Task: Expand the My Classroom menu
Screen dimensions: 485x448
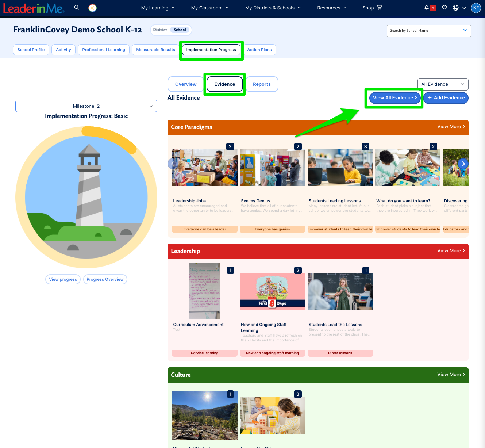Action: pyautogui.click(x=210, y=8)
